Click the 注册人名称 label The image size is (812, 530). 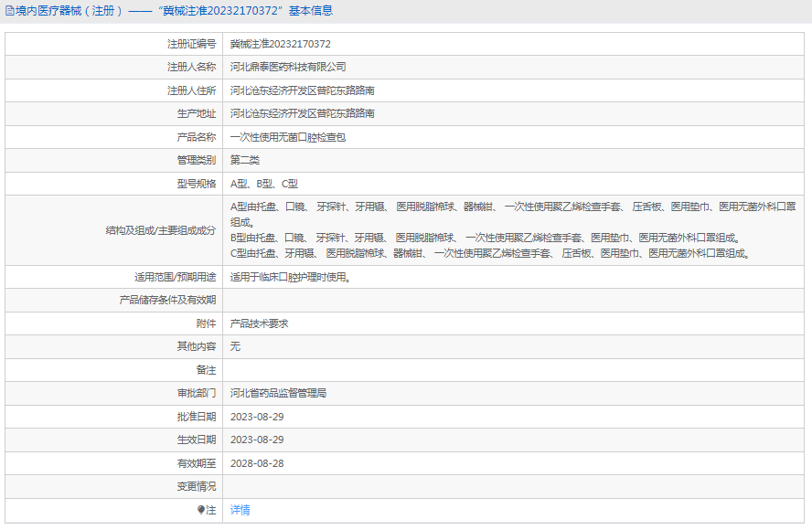(x=191, y=67)
